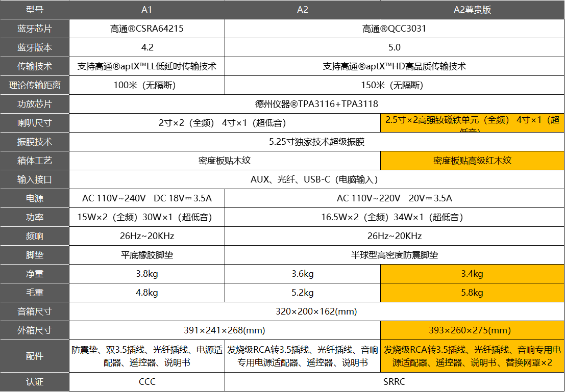Select the orange 2.5寸×2高强钕磁铁单元 cell

(x=473, y=123)
